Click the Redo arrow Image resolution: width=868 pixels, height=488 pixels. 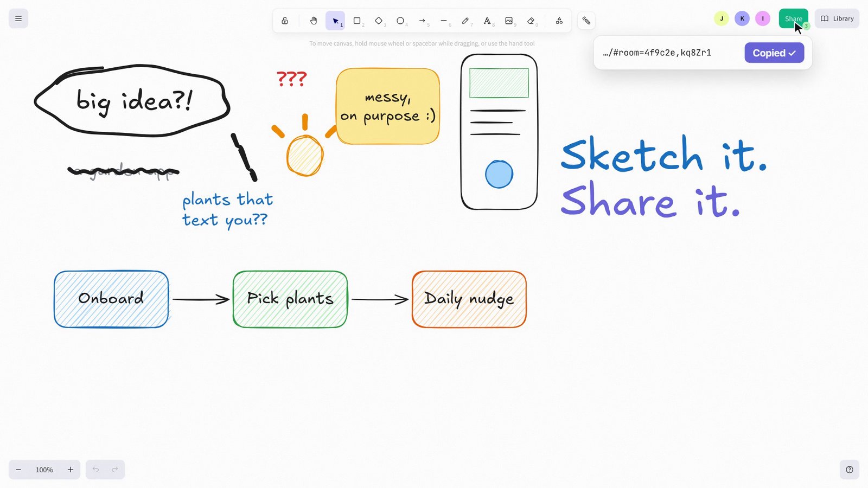coord(115,470)
